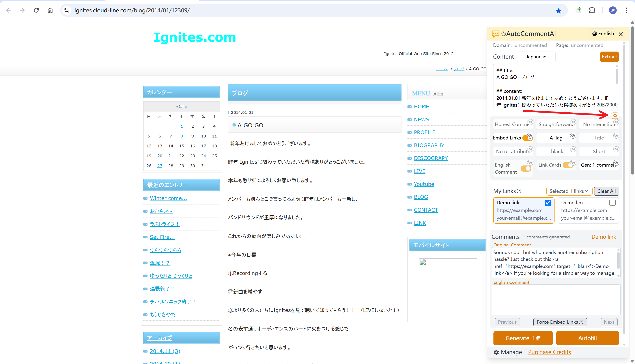The image size is (635, 364).
Task: Open the Straightforward tone dropdown
Action: coord(556,124)
